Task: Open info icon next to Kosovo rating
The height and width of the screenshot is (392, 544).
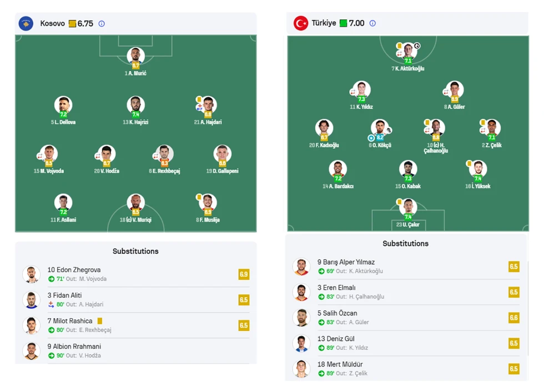Action: [x=102, y=24]
